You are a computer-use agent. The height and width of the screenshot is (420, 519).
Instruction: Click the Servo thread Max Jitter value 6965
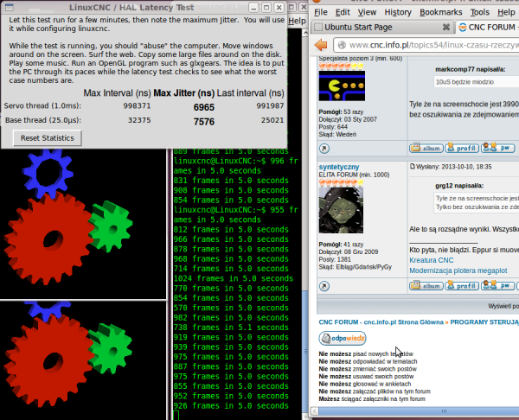(x=204, y=107)
